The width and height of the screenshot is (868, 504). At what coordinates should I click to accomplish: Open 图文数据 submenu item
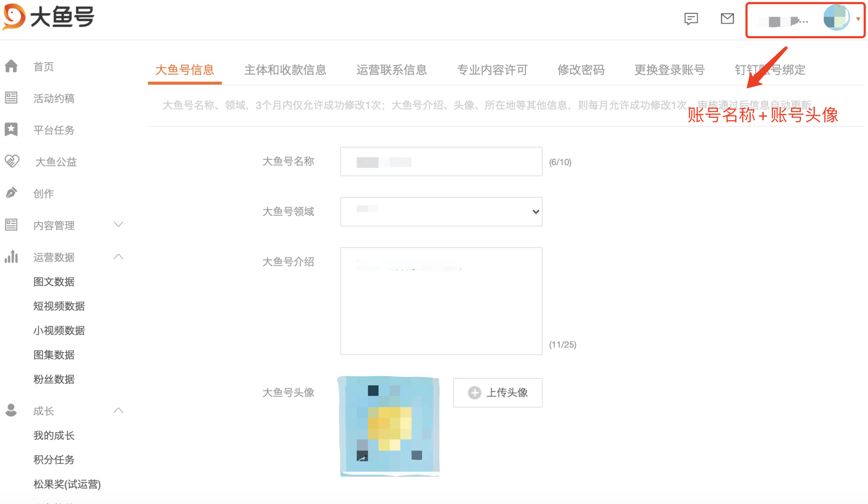coord(54,281)
